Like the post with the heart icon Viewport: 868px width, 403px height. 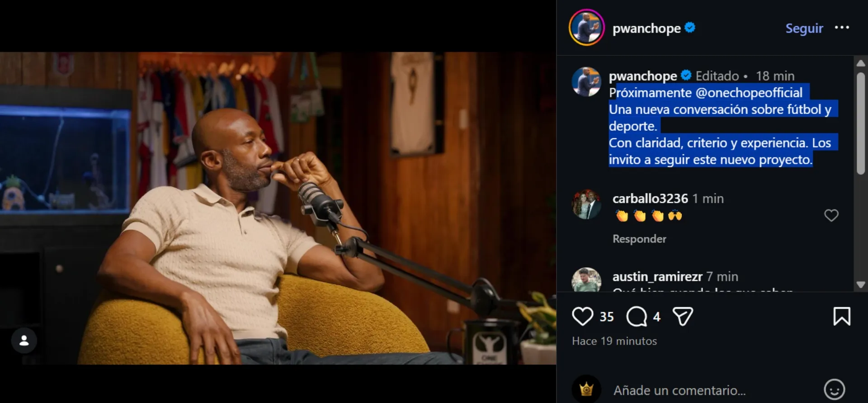[582, 316]
